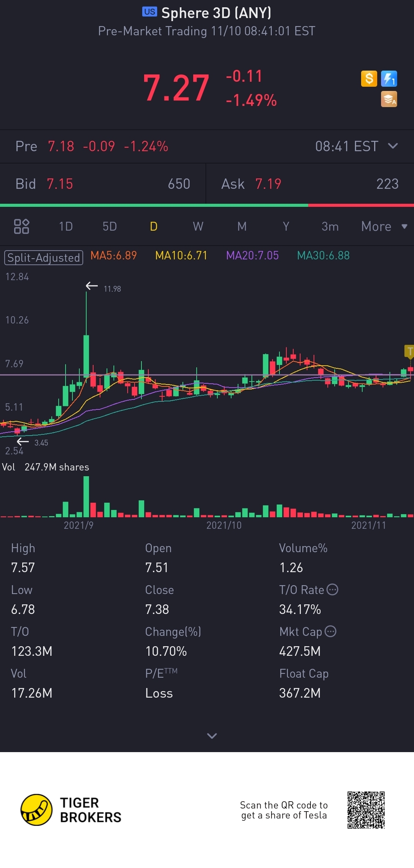Toggle the Split-Adjusted button
414x868 pixels.
(44, 257)
